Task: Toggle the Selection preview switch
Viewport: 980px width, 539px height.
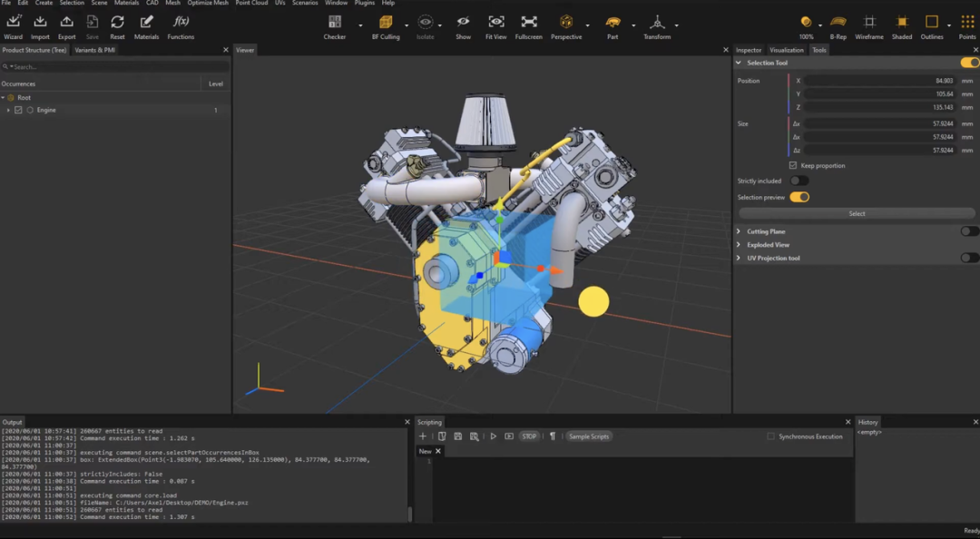Action: point(799,197)
